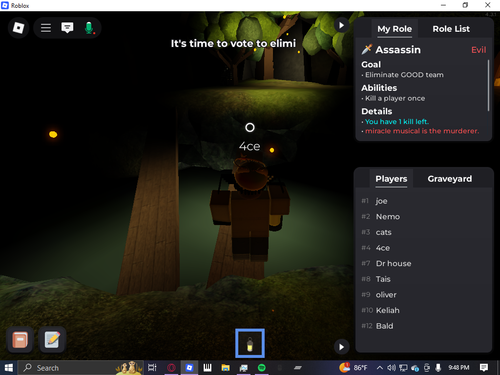
Task: Restore down the Roblox window
Action: [465, 5]
